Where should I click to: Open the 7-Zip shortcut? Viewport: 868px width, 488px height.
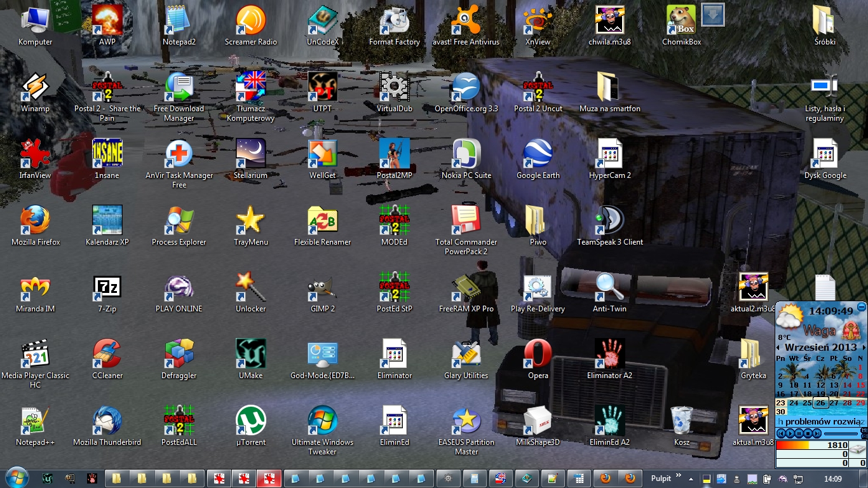[x=107, y=292]
